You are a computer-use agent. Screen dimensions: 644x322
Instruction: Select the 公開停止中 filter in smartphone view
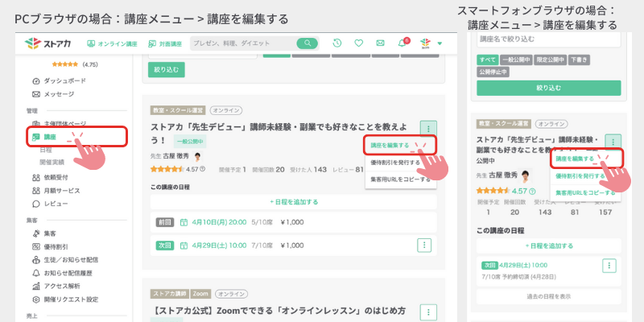tap(493, 72)
